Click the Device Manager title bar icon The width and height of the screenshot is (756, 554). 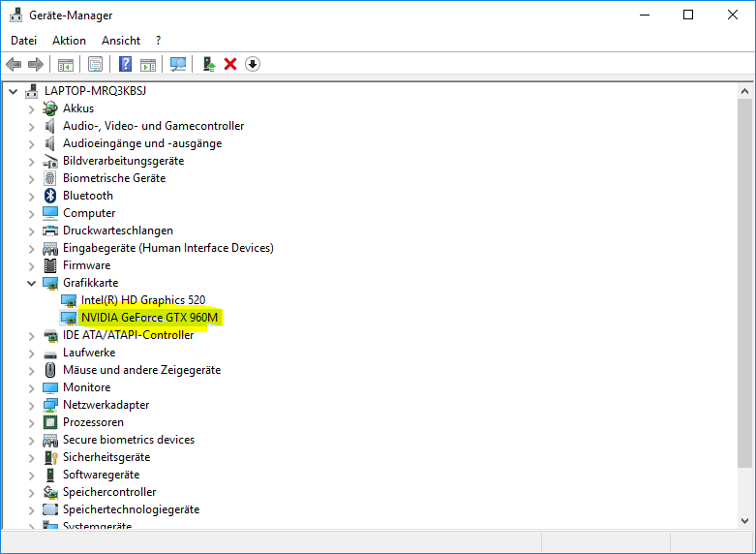pos(15,15)
